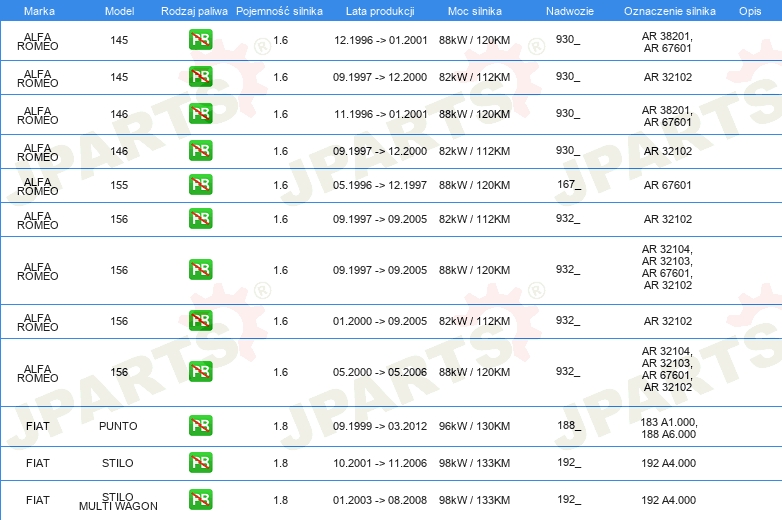
Task: Click the 96kW / 130KM power cell
Action: click(x=474, y=426)
